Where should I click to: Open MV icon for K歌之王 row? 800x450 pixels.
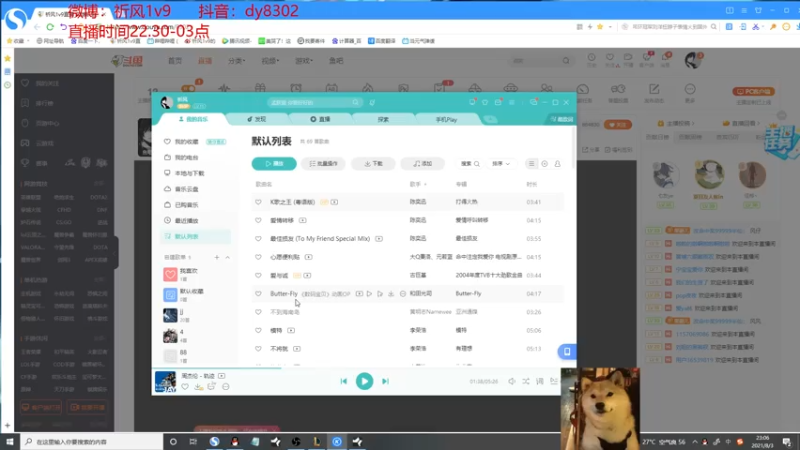click(x=334, y=202)
